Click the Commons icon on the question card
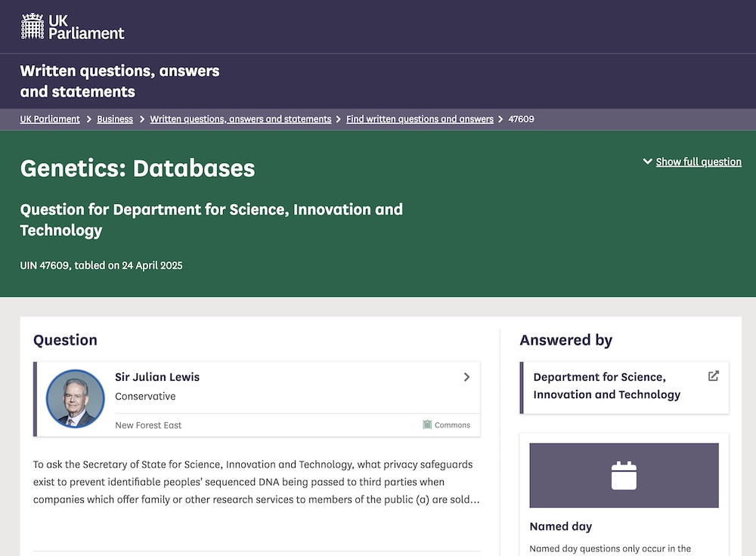This screenshot has width=756, height=556. pyautogui.click(x=428, y=425)
